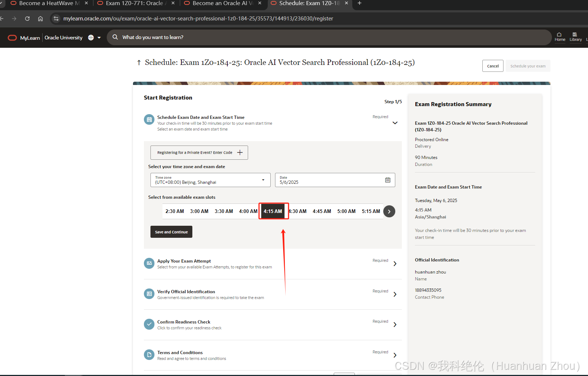This screenshot has height=376, width=588.
Task: Expand Confirm Readiness Check section
Action: [395, 325]
